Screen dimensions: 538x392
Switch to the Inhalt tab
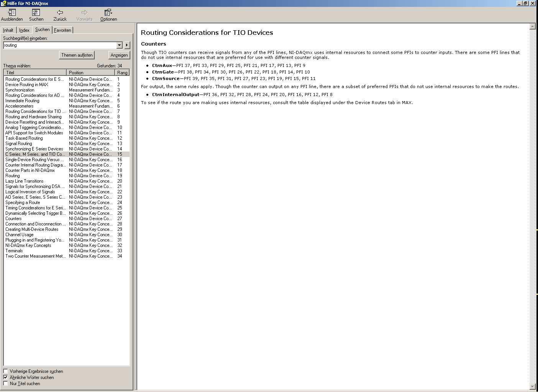pyautogui.click(x=8, y=30)
